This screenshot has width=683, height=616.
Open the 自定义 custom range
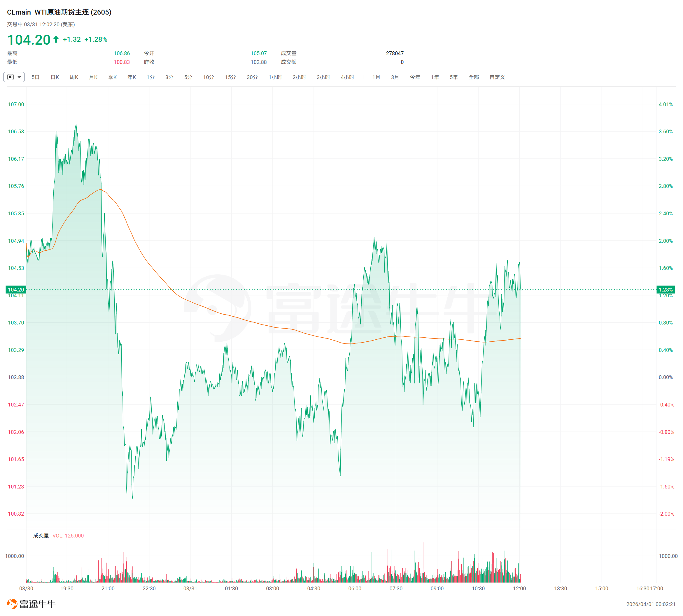tap(497, 77)
